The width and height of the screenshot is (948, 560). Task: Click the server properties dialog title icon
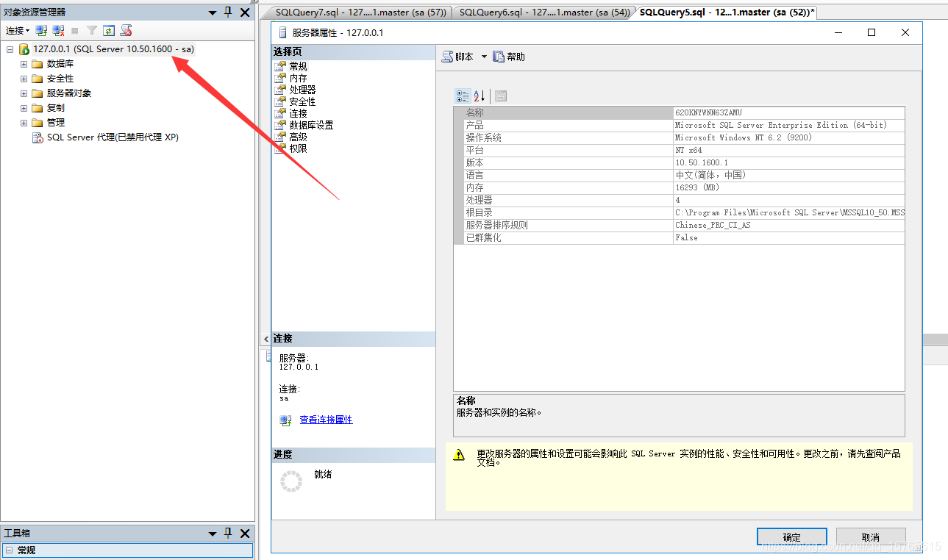(x=282, y=32)
